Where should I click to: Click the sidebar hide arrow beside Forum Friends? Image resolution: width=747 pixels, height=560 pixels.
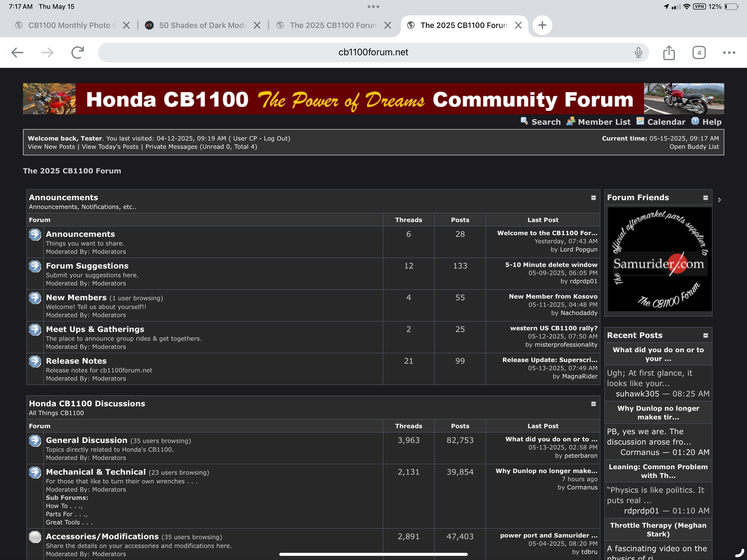(x=719, y=200)
